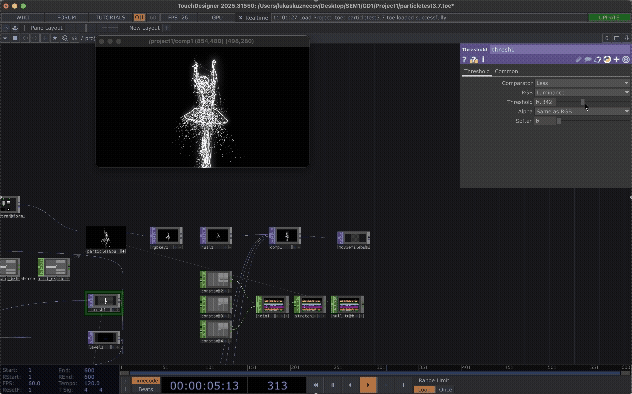632x394 pixels.
Task: Click the Soften value field
Action: click(545, 121)
